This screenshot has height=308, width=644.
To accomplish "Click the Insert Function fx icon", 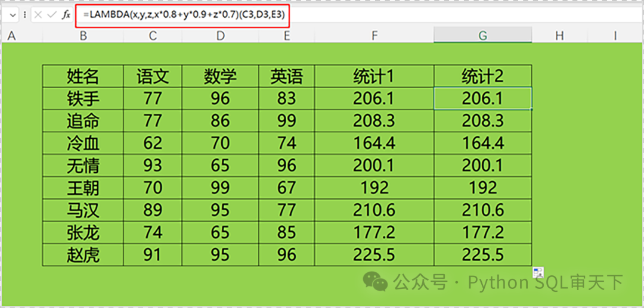I will click(66, 14).
